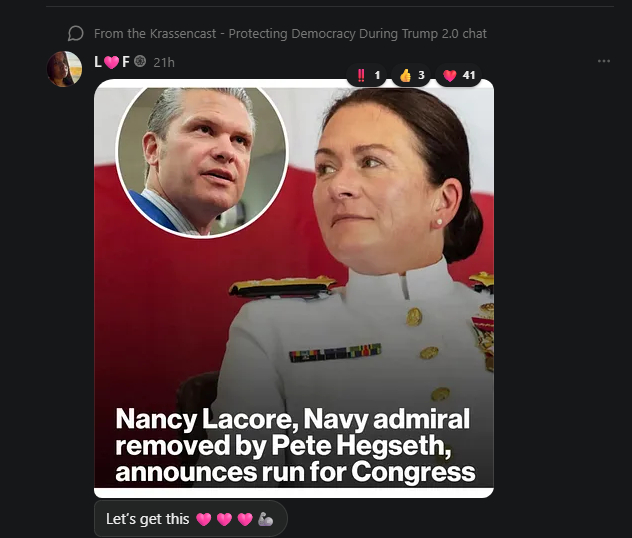Click the heart emoji in the username

pyautogui.click(x=111, y=62)
